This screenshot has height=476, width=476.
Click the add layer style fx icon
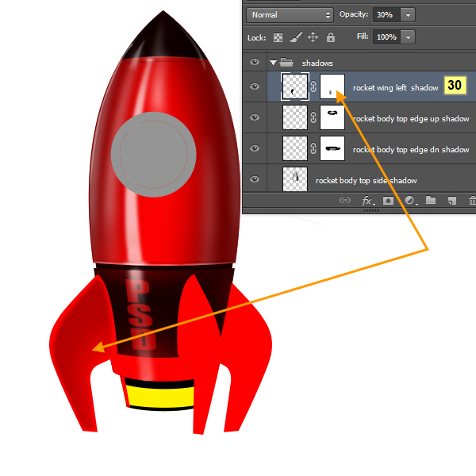pyautogui.click(x=367, y=201)
